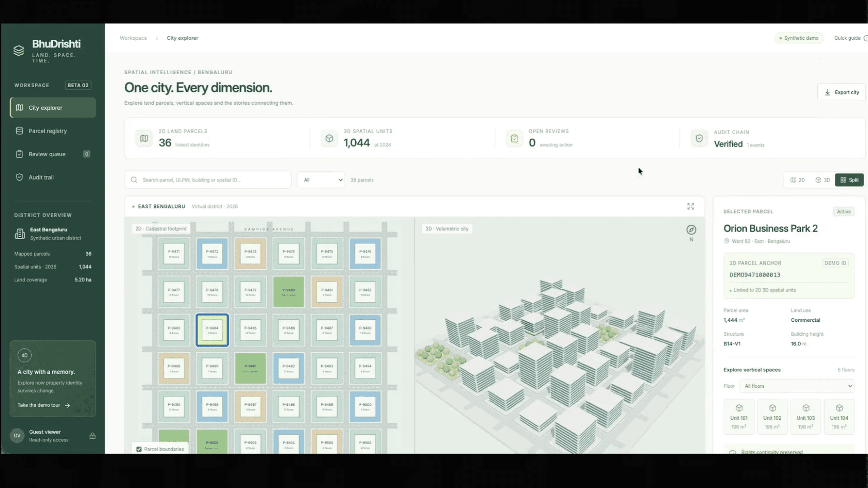Screen dimensions: 868x488
Task: Open the Floor All floors dropdown
Action: [x=797, y=386]
